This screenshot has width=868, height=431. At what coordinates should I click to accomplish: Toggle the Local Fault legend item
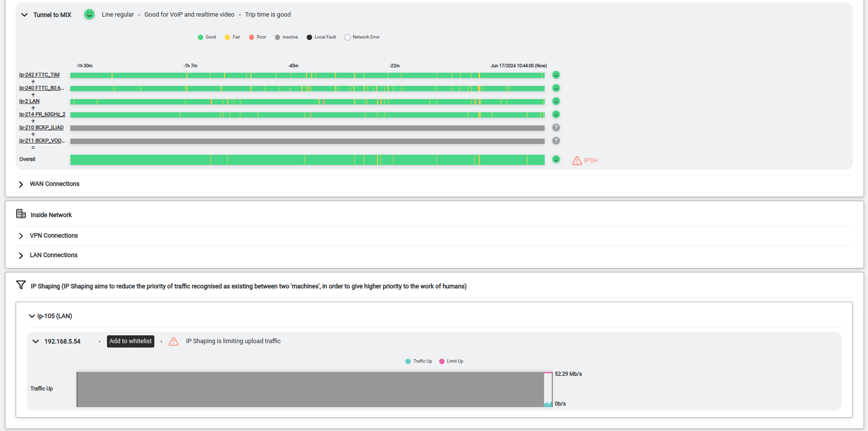click(x=321, y=37)
